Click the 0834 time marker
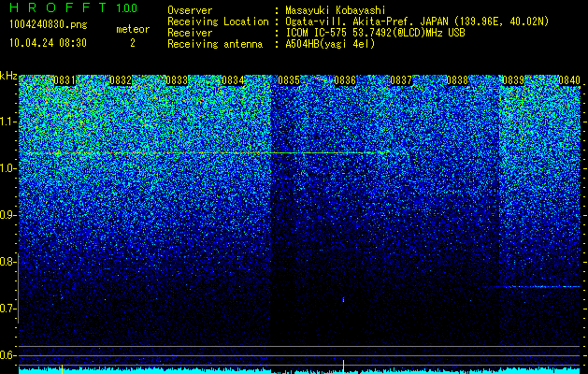The height and width of the screenshot is (374, 588). 233,80
